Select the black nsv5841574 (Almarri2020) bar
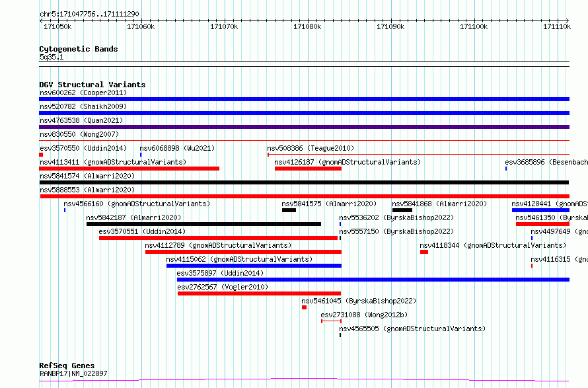This screenshot has width=588, height=388. (x=304, y=182)
